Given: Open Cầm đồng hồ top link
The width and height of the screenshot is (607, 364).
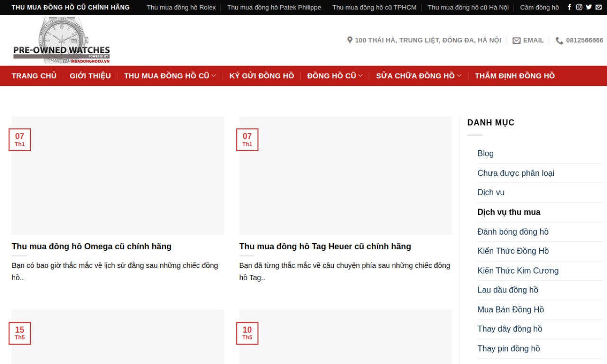Looking at the screenshot, I should (x=539, y=8).
